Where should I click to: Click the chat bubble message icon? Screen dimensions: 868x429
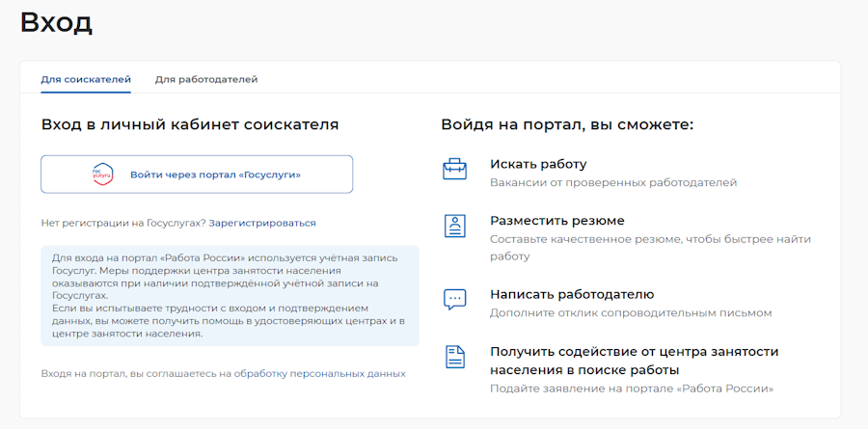pyautogui.click(x=454, y=299)
